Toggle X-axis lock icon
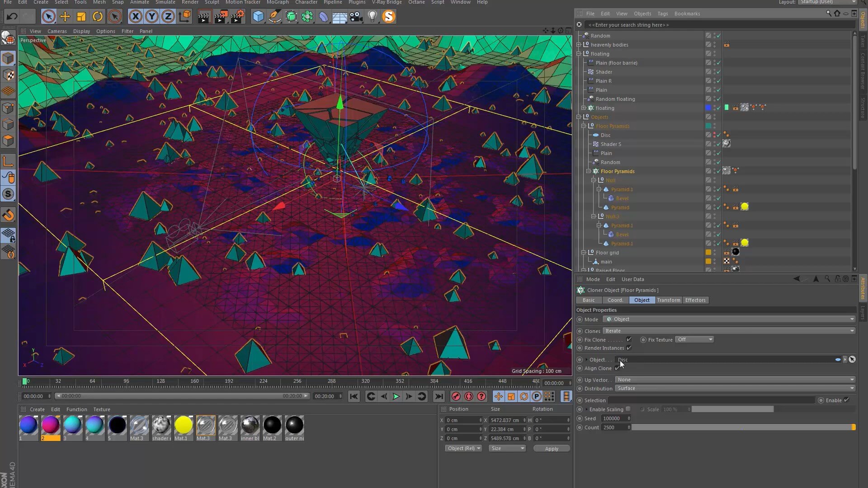 135,17
